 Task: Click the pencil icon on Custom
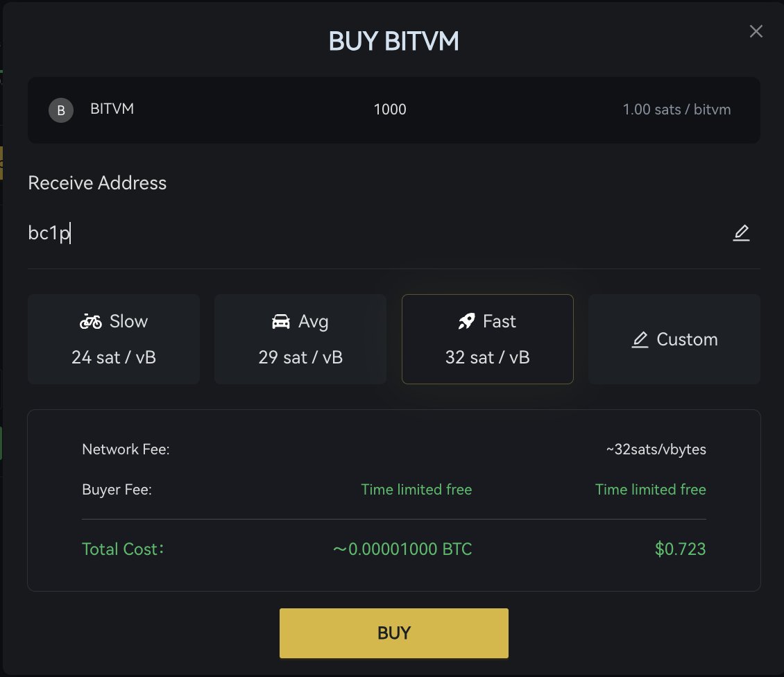[x=640, y=340]
